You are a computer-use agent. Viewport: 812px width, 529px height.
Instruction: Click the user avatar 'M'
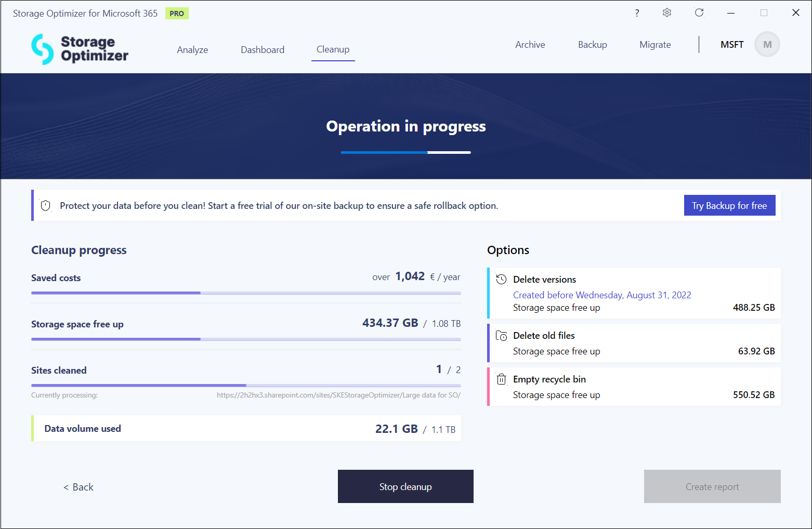pos(767,45)
